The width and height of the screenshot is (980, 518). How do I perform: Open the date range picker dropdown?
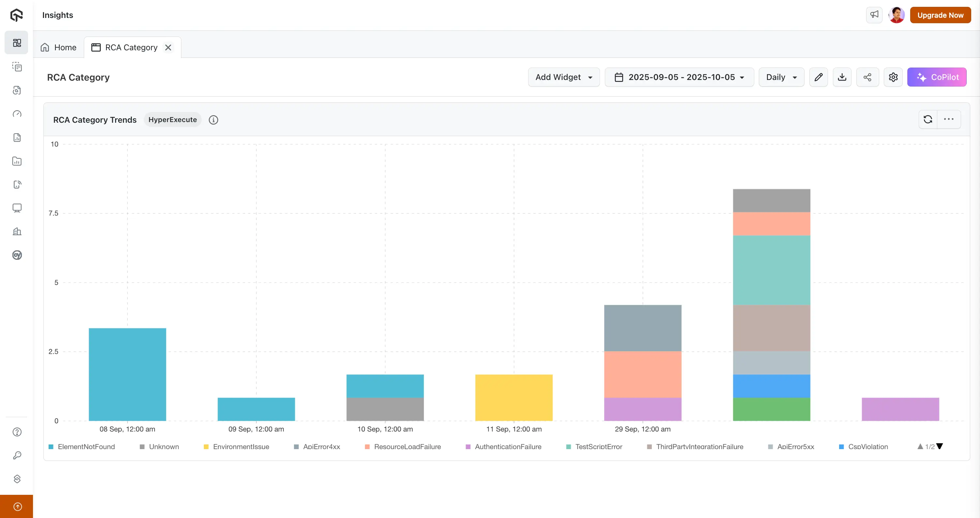[679, 77]
